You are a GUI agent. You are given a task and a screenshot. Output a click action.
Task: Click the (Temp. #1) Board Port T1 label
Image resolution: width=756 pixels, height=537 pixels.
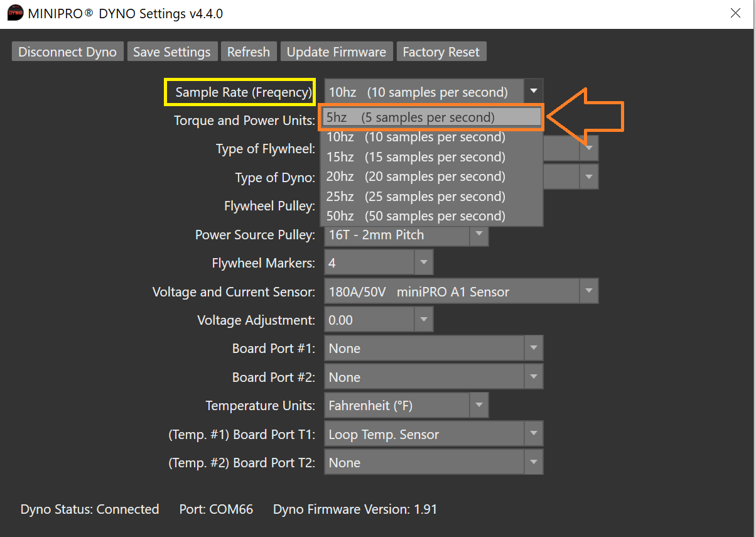[242, 435]
